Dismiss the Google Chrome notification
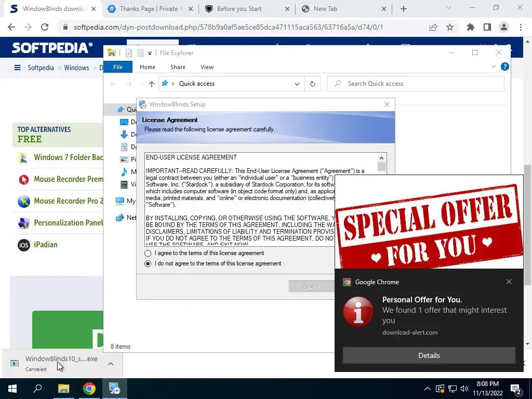This screenshot has height=399, width=532. (x=509, y=282)
